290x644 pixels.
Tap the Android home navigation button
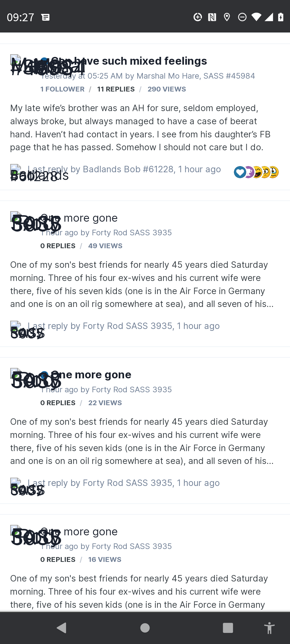(145, 628)
